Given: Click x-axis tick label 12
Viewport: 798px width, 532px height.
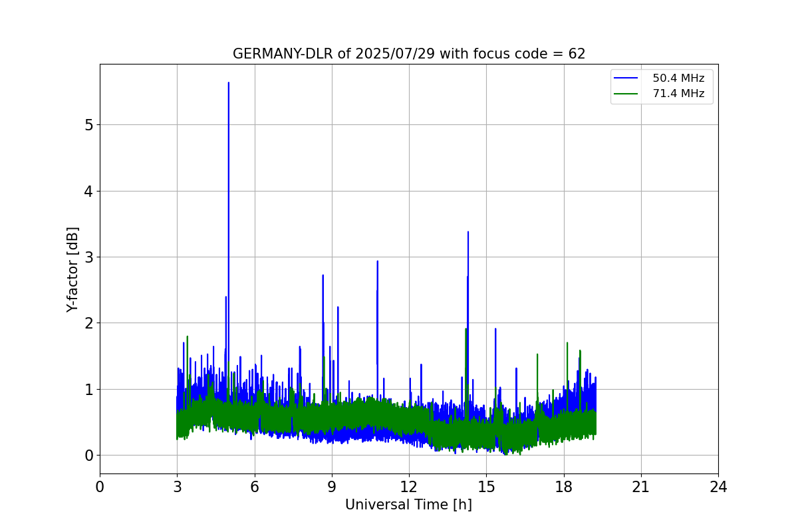Looking at the screenshot, I should click(409, 487).
